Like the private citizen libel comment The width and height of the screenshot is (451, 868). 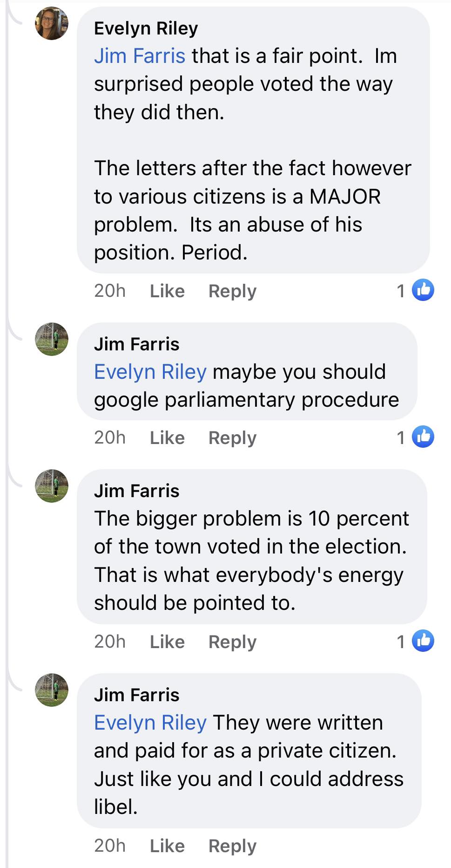[x=167, y=846]
